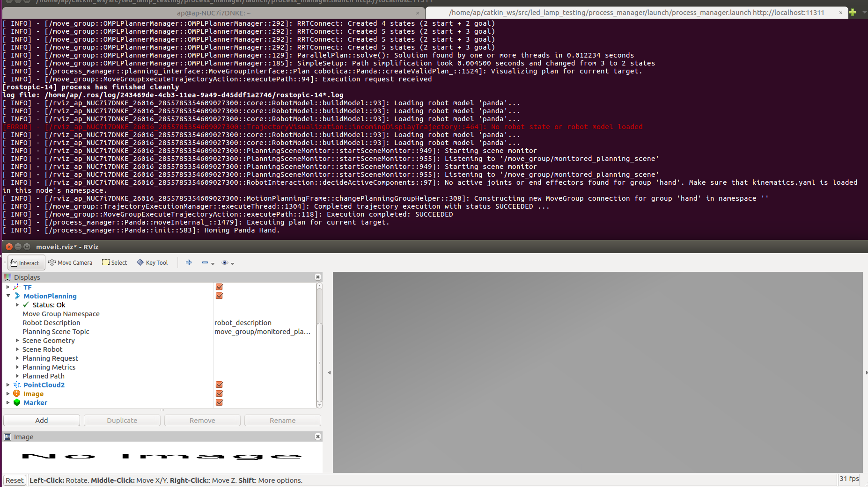Screen dimensions: 868x487
Task: Close the Image panel
Action: pyautogui.click(x=318, y=436)
